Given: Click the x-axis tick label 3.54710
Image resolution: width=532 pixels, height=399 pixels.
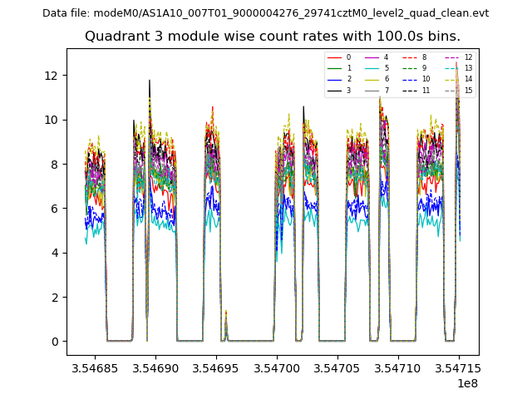Looking at the screenshot, I should (397, 367).
